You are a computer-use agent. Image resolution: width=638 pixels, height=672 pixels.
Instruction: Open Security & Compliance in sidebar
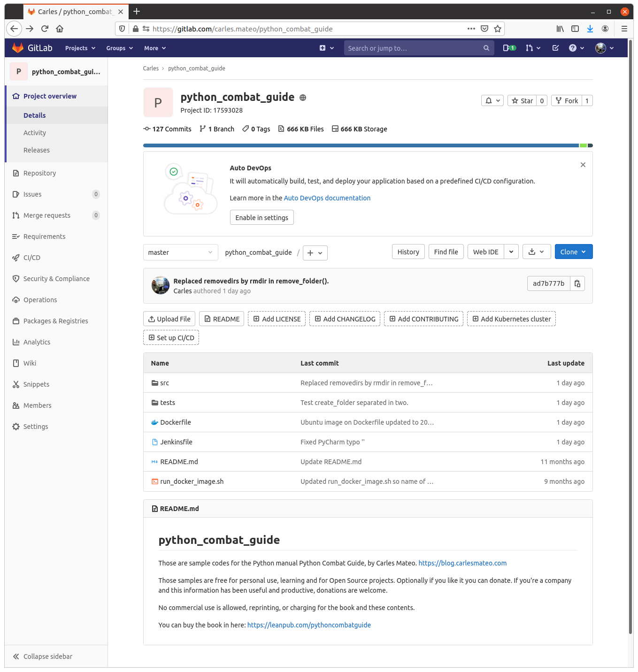[56, 279]
